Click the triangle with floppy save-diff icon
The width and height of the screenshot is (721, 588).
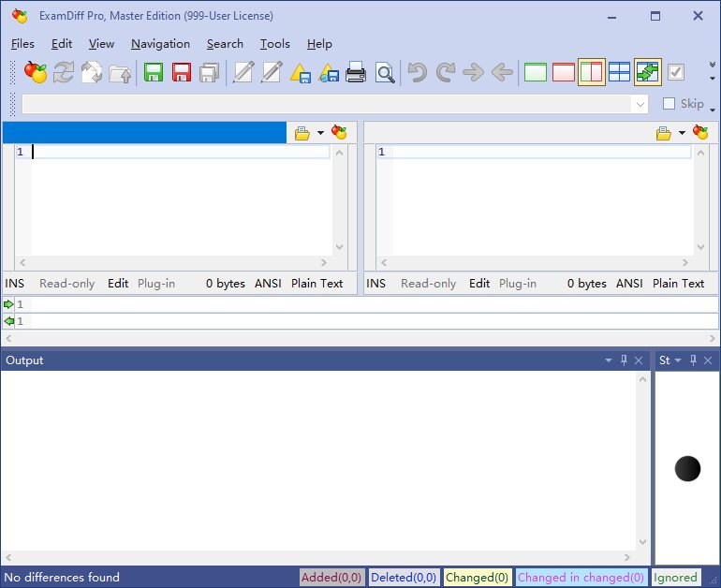[300, 72]
